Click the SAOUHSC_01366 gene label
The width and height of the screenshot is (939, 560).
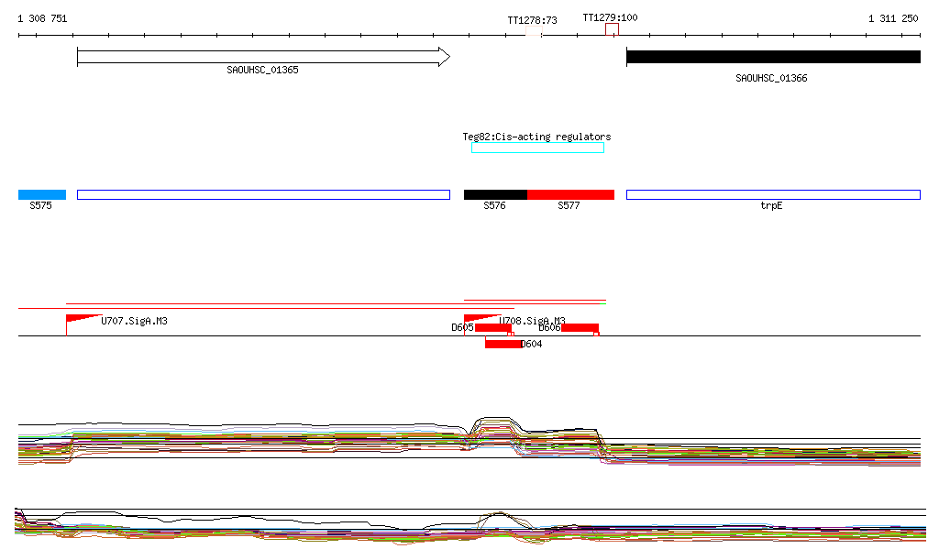771,78
